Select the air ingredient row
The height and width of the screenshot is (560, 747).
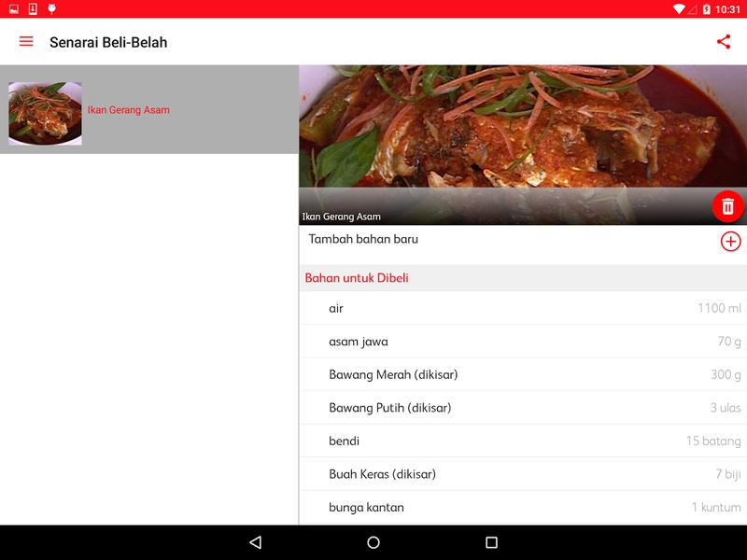point(523,308)
